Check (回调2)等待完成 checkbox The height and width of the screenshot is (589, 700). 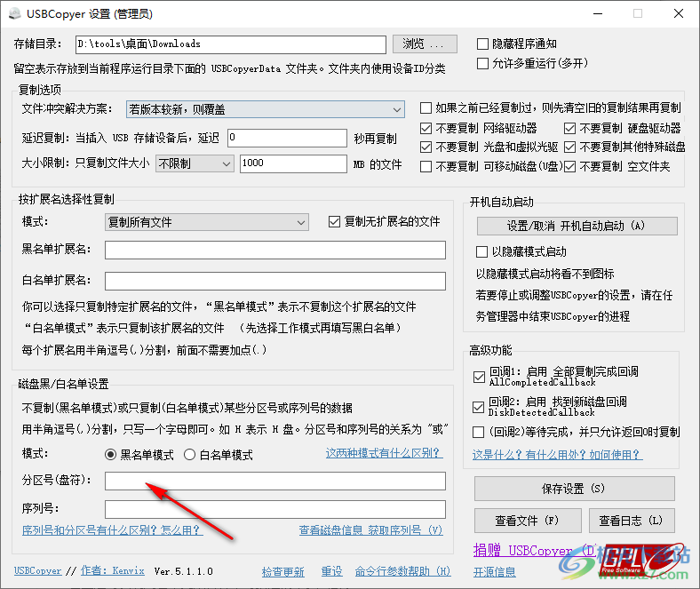click(x=478, y=433)
